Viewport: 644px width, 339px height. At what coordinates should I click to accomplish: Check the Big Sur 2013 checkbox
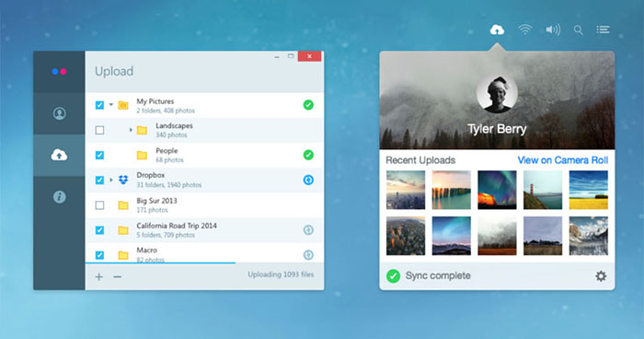pos(99,205)
